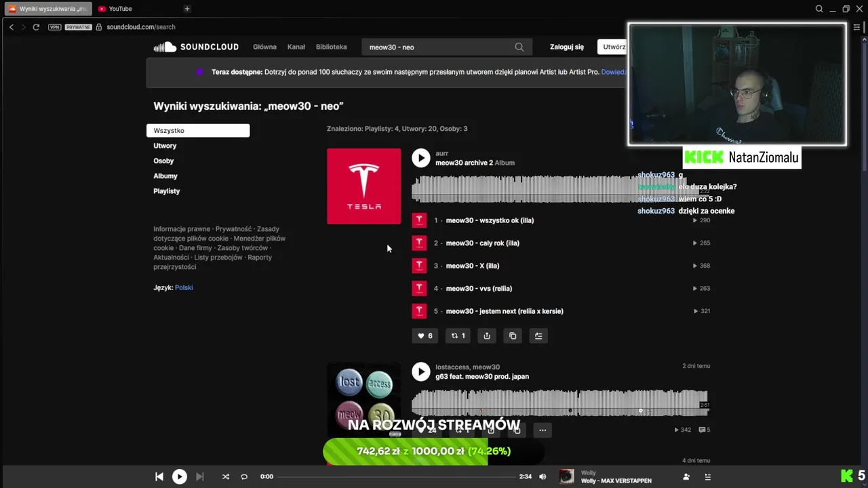
Task: Click the Zaloguj się button
Action: 567,47
